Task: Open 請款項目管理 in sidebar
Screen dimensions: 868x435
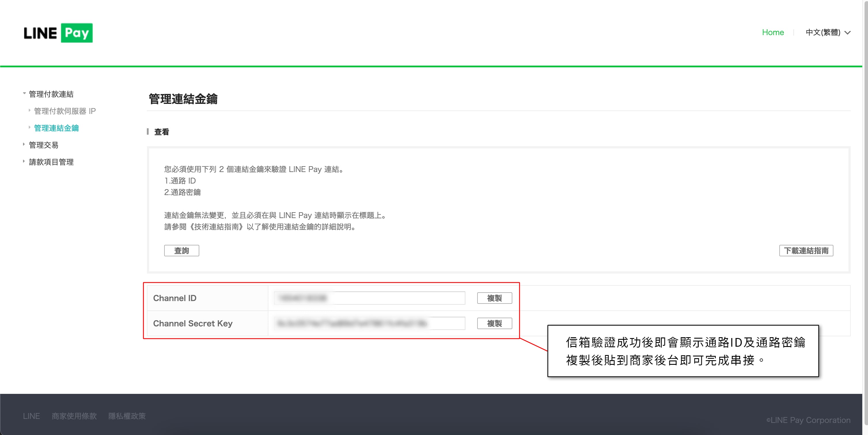Action: tap(51, 162)
